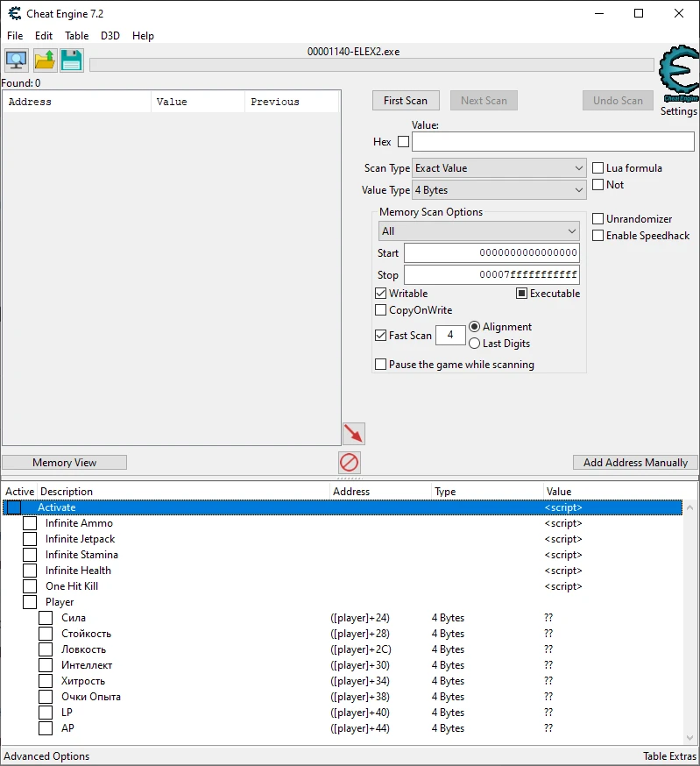Toggle the Сила entry checkbox
The image size is (700, 766).
coord(46,618)
